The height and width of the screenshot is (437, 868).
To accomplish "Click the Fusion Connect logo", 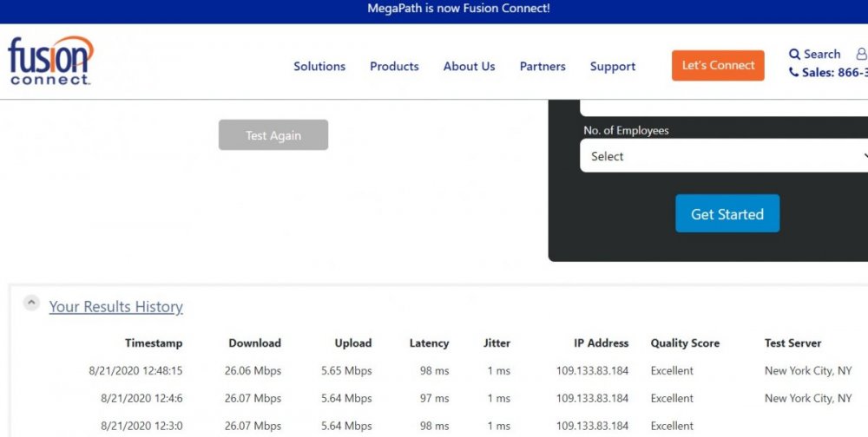I will [50, 61].
